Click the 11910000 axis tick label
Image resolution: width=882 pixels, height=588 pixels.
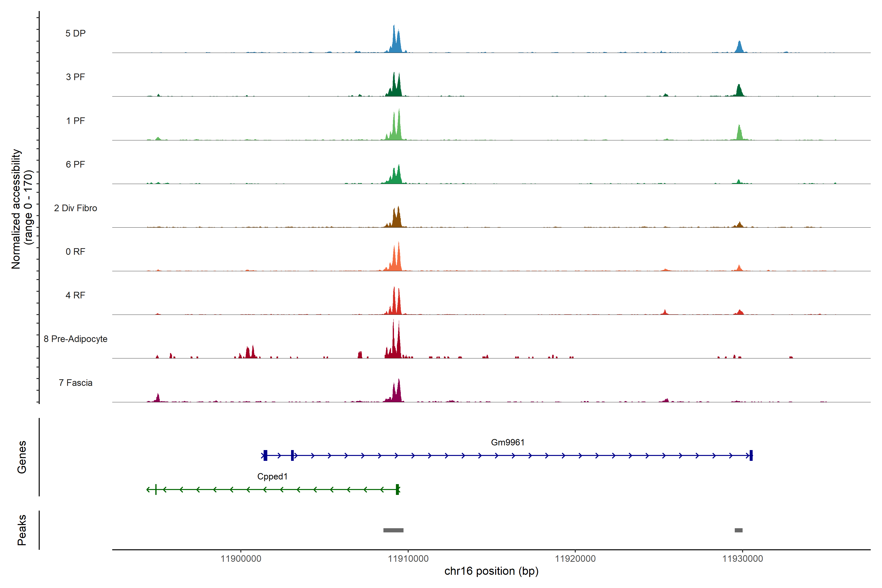(x=408, y=559)
